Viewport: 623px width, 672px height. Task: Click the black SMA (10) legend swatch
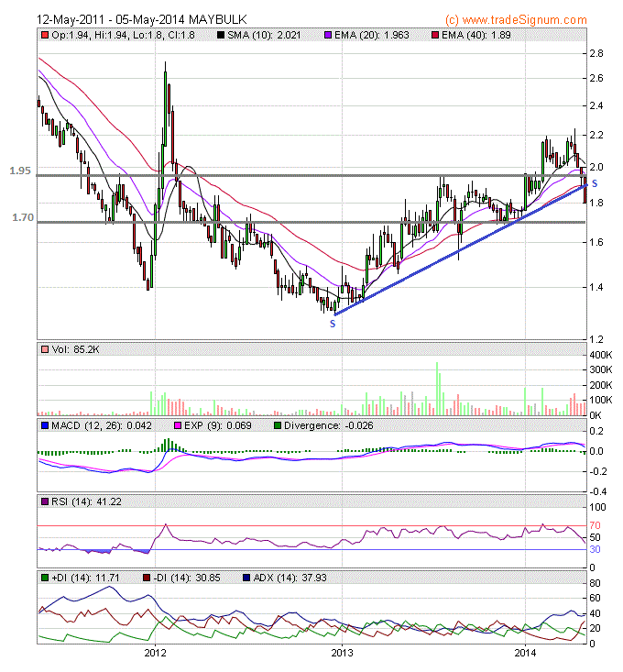pos(221,35)
